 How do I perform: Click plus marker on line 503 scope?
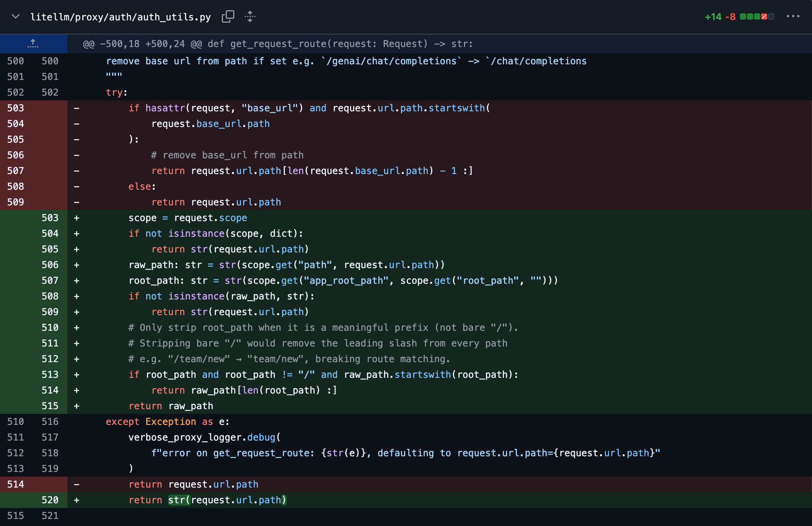pos(77,218)
